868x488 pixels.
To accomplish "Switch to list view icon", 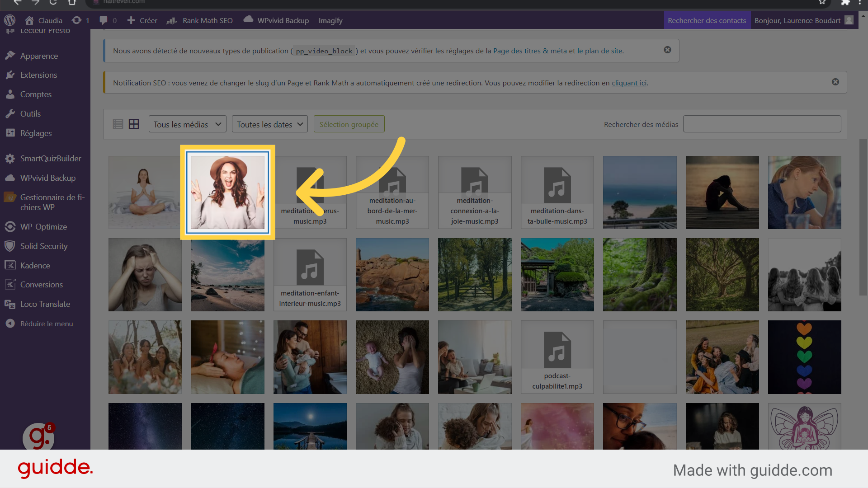I will pos(118,124).
